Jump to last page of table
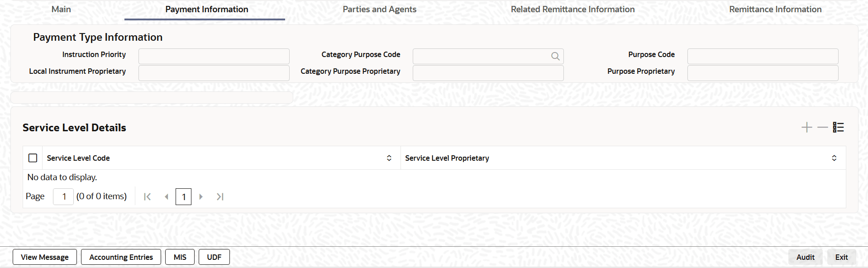 tap(220, 196)
